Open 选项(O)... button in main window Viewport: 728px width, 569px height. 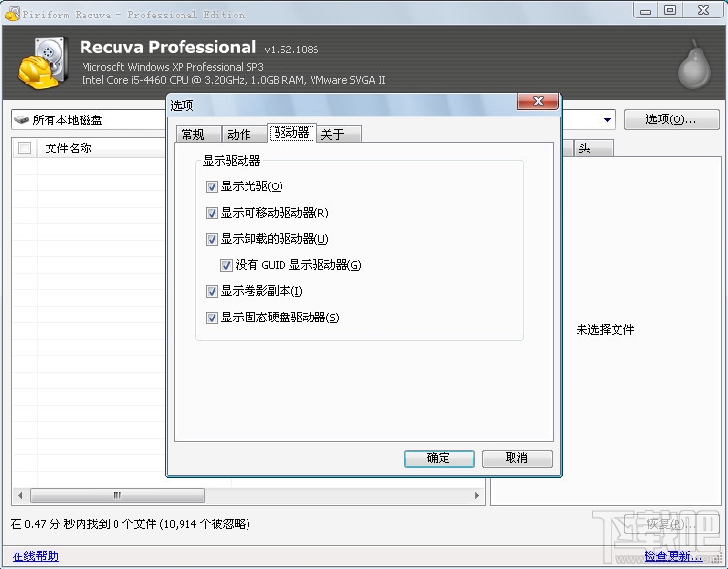click(x=672, y=119)
